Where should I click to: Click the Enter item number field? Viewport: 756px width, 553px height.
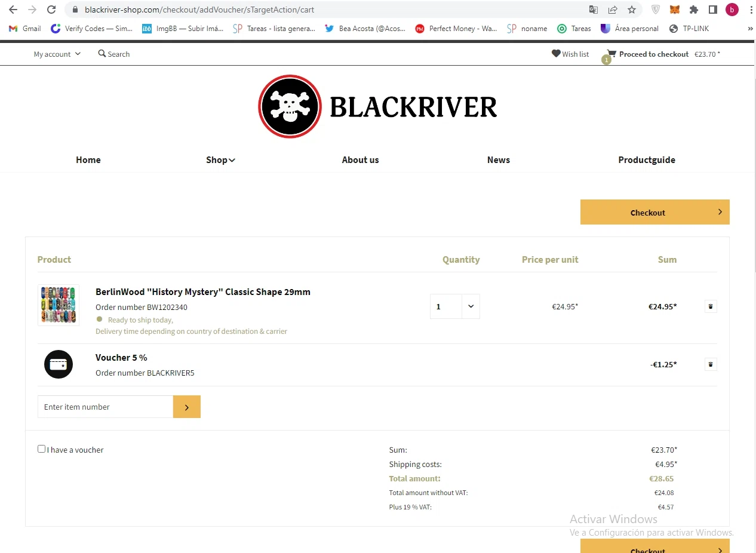click(x=106, y=407)
